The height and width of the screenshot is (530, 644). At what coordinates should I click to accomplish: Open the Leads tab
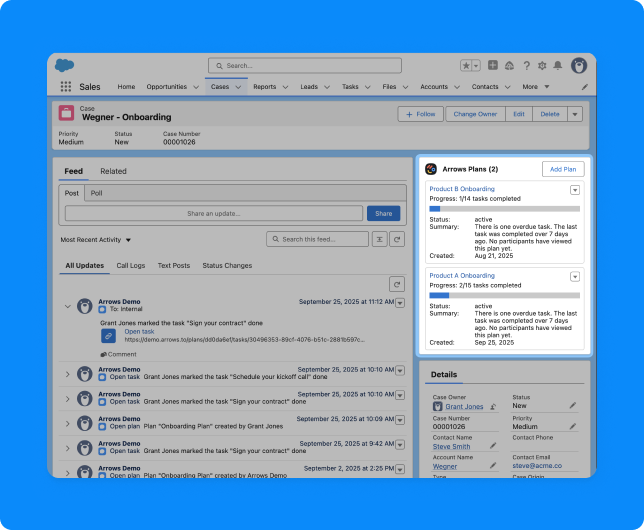(x=309, y=87)
